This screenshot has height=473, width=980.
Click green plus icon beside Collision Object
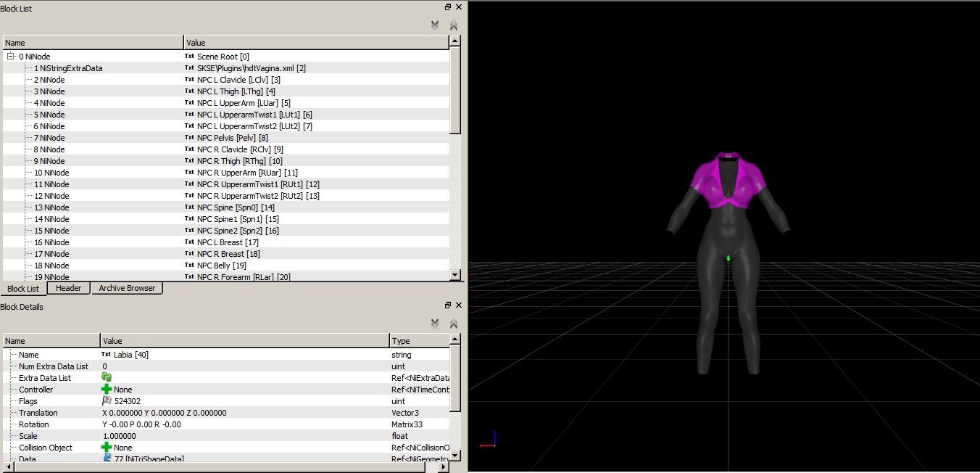point(107,448)
